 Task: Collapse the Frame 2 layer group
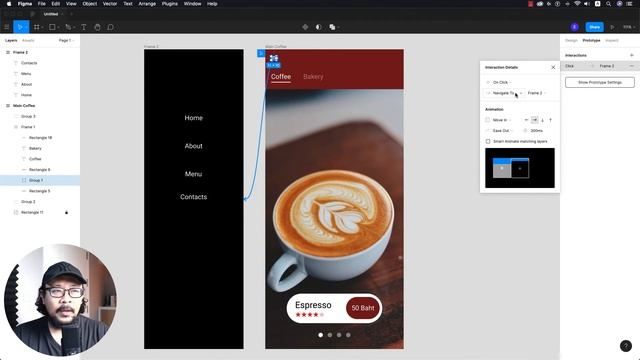(x=7, y=52)
